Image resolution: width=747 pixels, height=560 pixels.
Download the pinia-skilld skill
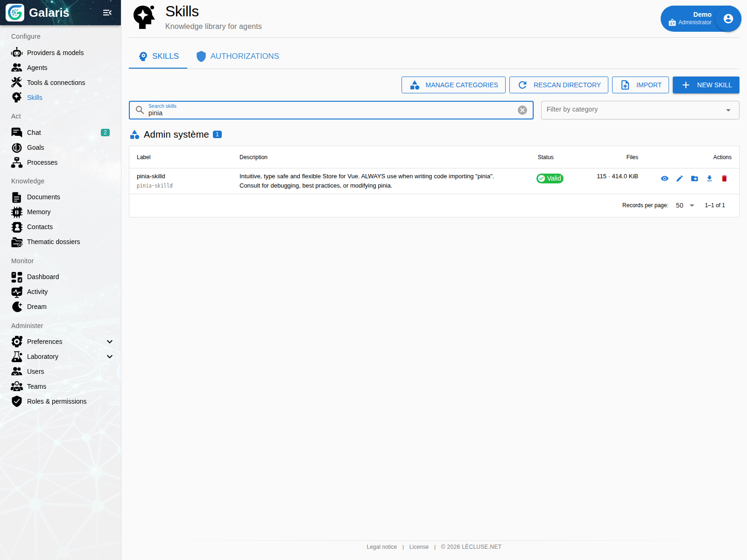pyautogui.click(x=710, y=178)
